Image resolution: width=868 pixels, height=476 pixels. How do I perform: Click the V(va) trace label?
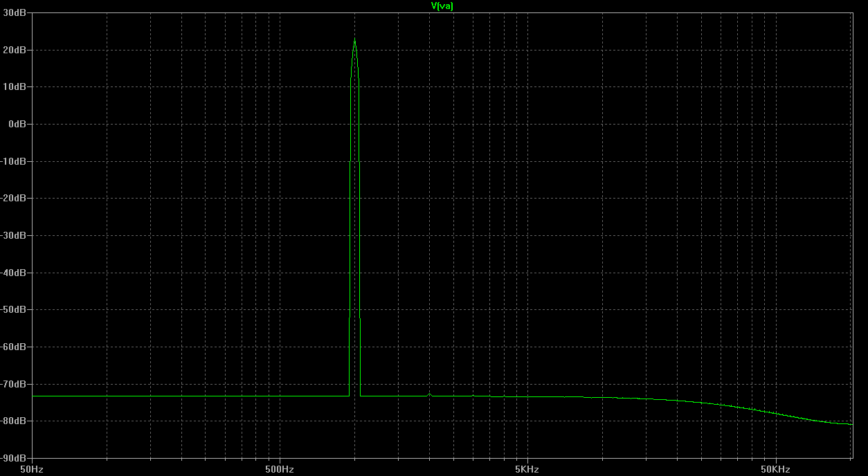pyautogui.click(x=442, y=6)
